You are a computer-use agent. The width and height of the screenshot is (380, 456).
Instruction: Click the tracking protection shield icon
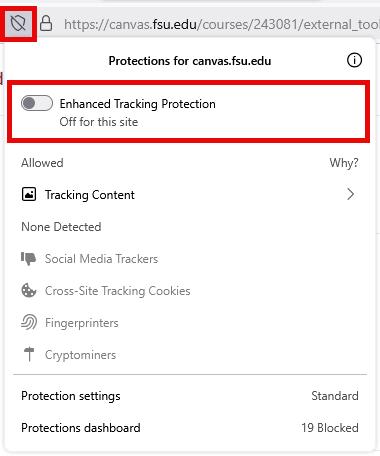coord(18,24)
